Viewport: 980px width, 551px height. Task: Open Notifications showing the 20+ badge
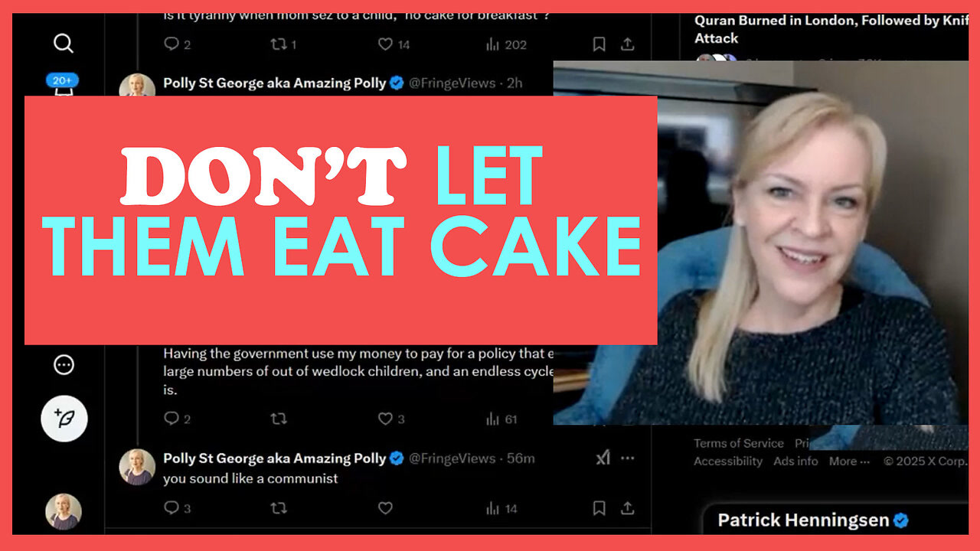click(x=64, y=84)
